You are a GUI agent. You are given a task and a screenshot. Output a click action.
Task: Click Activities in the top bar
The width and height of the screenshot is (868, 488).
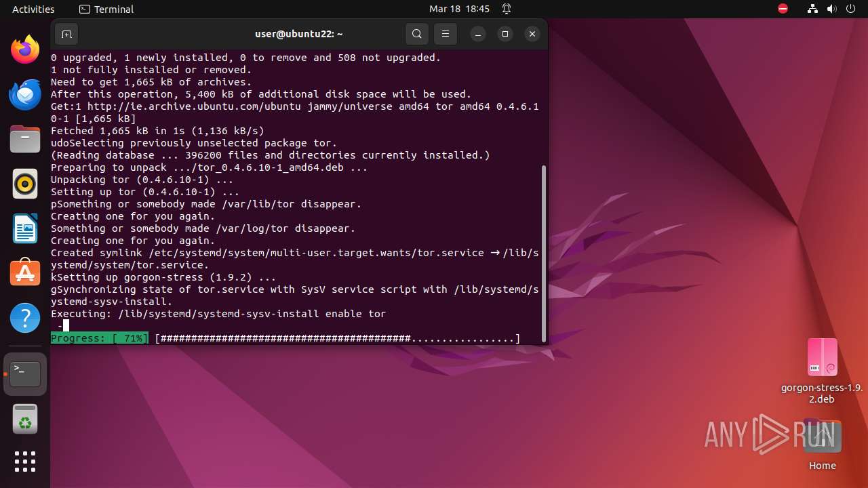point(33,9)
